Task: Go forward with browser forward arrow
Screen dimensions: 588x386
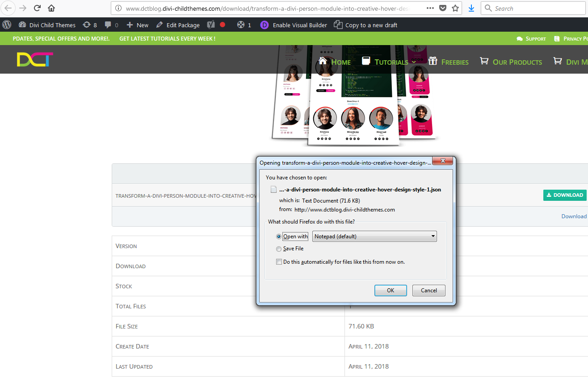Action: point(23,8)
